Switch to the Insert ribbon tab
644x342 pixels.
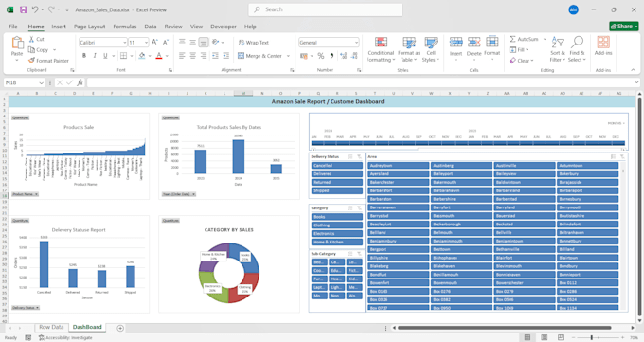tap(59, 27)
